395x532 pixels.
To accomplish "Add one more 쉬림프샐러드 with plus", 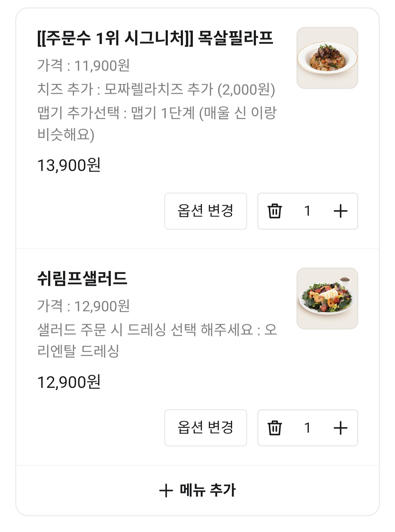I will pos(340,428).
